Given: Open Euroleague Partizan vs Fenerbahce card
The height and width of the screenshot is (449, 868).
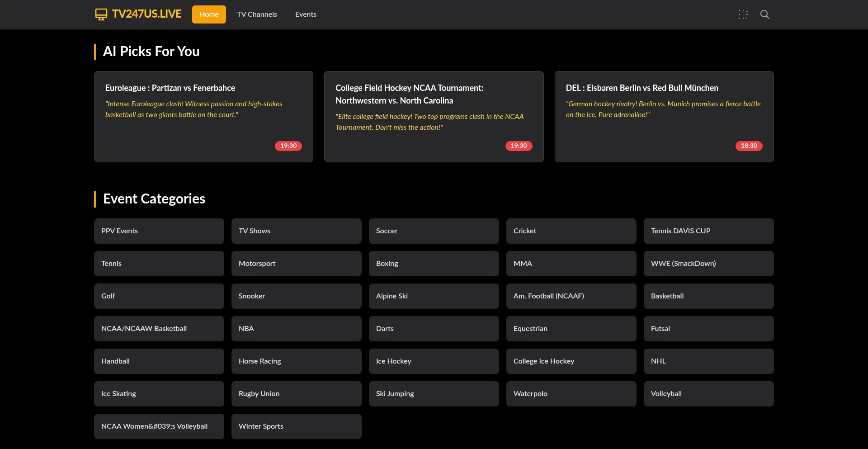Looking at the screenshot, I should (x=203, y=116).
